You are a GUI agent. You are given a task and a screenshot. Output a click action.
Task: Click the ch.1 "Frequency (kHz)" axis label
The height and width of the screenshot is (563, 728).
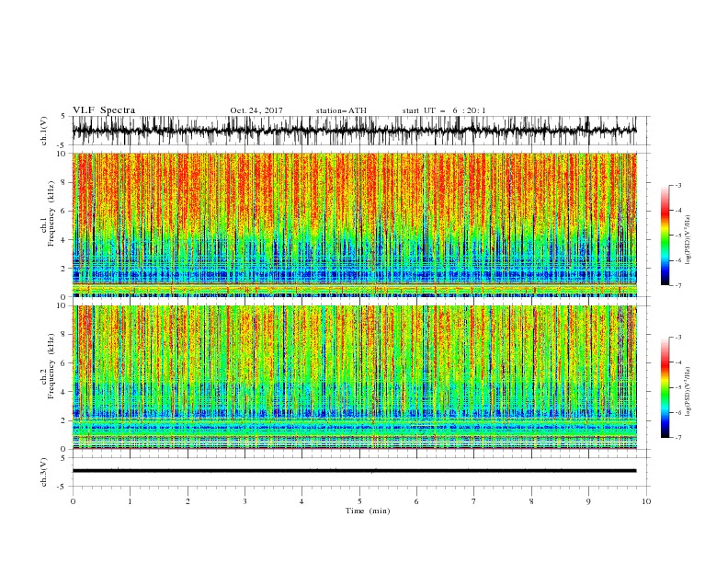tap(51, 212)
